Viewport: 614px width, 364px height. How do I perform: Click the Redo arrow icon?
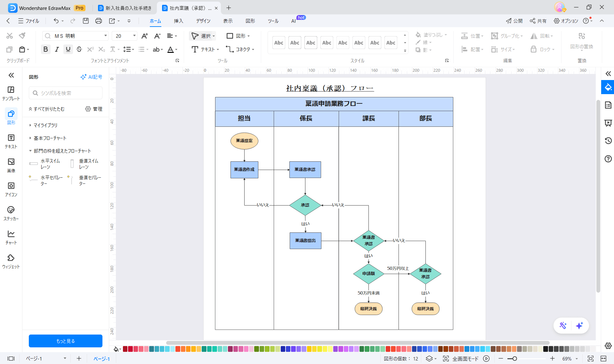[x=73, y=21]
